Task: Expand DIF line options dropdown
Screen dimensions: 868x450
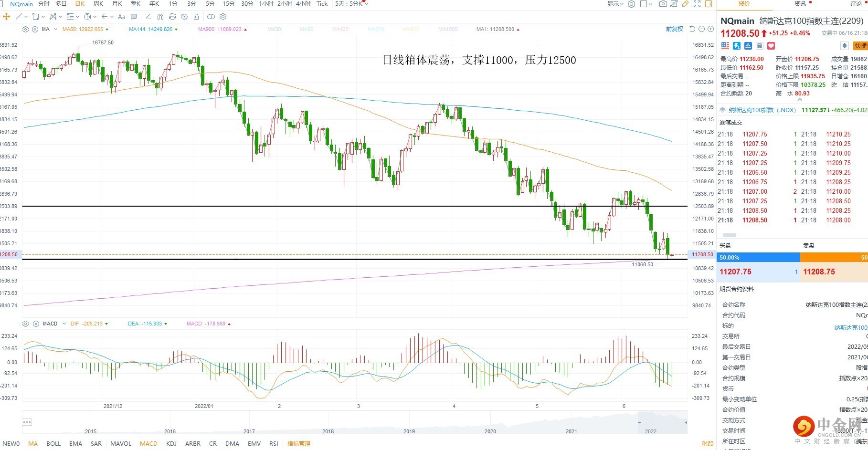Action: (106, 324)
